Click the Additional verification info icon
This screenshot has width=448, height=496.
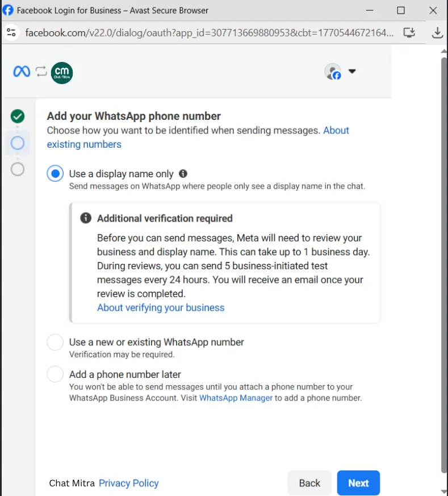[x=86, y=218]
